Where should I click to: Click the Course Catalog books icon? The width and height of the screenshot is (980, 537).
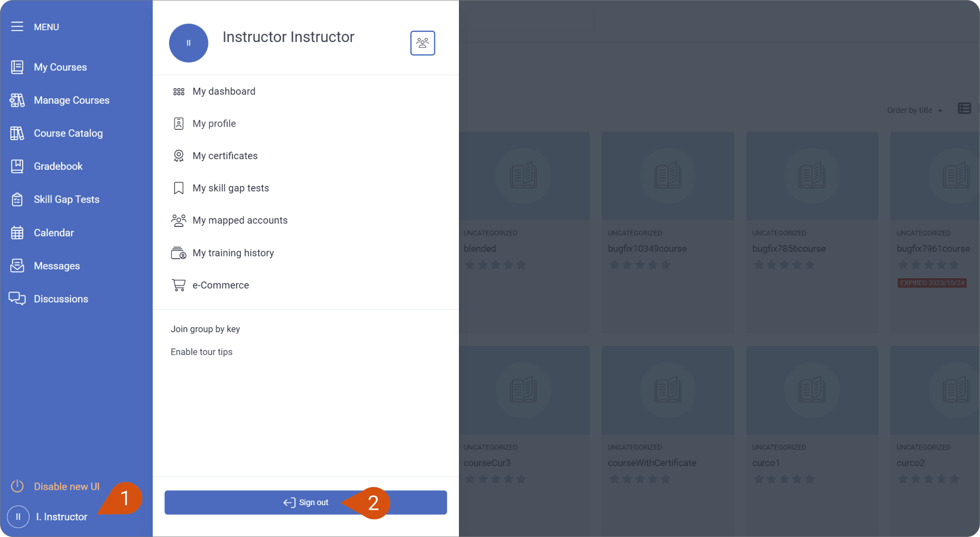tap(17, 133)
